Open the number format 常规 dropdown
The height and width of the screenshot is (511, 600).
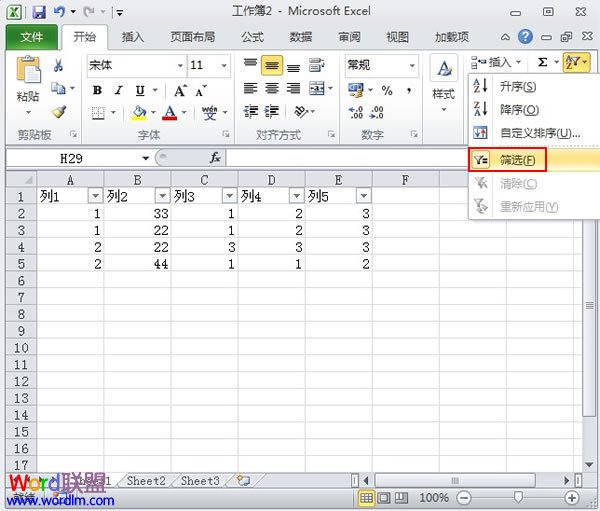[x=412, y=65]
